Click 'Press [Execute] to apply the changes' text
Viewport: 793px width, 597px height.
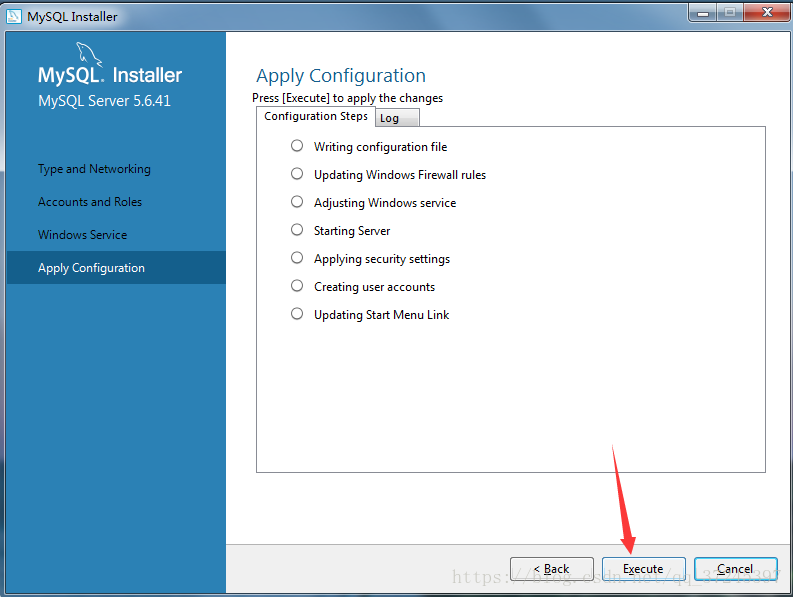pyautogui.click(x=347, y=98)
